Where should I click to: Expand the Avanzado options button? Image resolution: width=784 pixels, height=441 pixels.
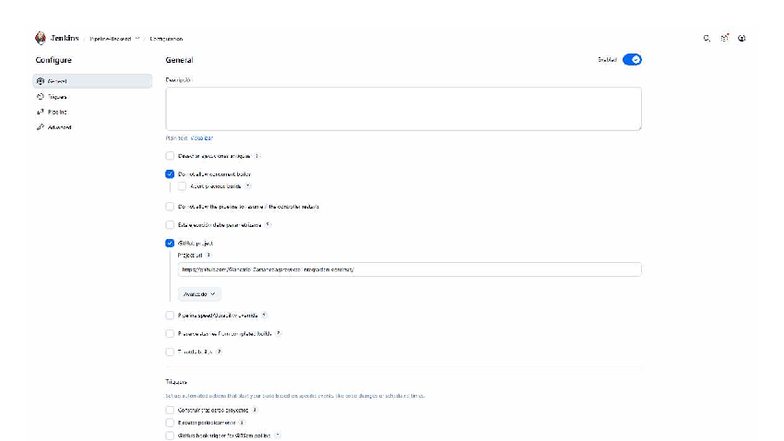point(200,294)
